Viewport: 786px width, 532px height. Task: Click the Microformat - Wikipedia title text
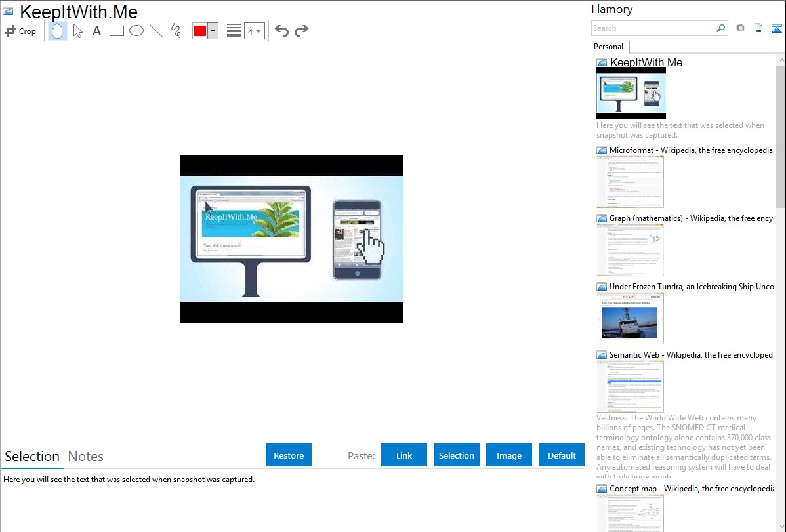691,150
